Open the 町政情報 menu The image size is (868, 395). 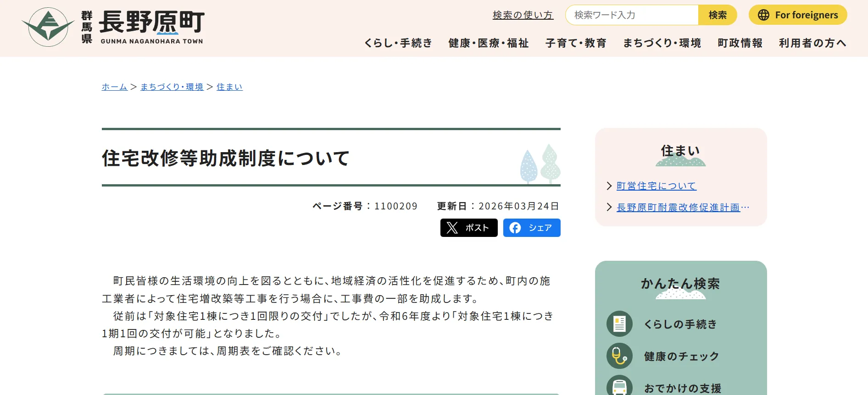click(740, 43)
